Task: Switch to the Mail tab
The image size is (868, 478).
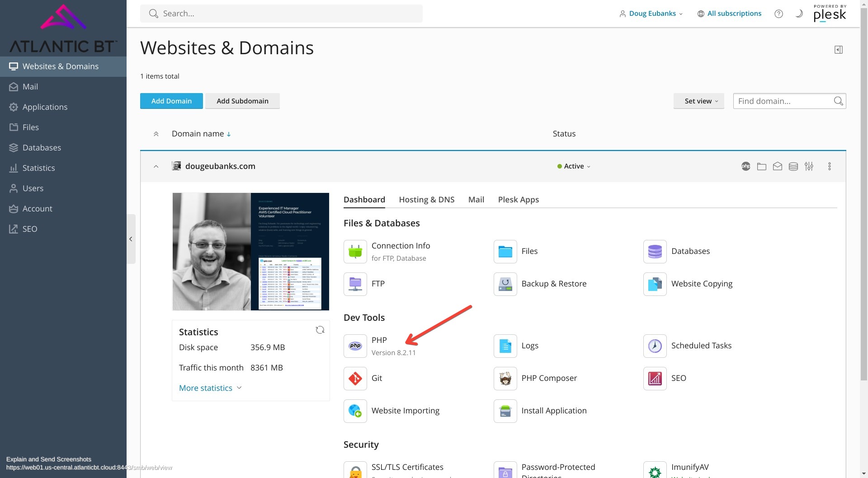Action: click(476, 200)
